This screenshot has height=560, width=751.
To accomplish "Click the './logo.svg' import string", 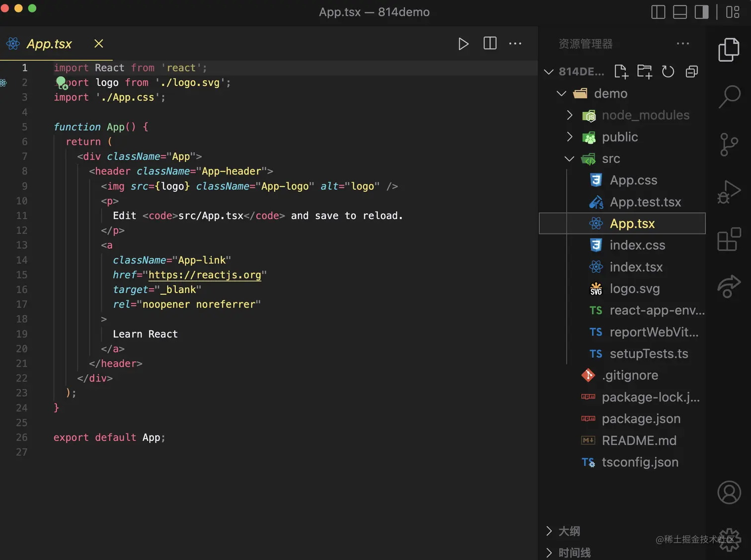I will [x=190, y=82].
